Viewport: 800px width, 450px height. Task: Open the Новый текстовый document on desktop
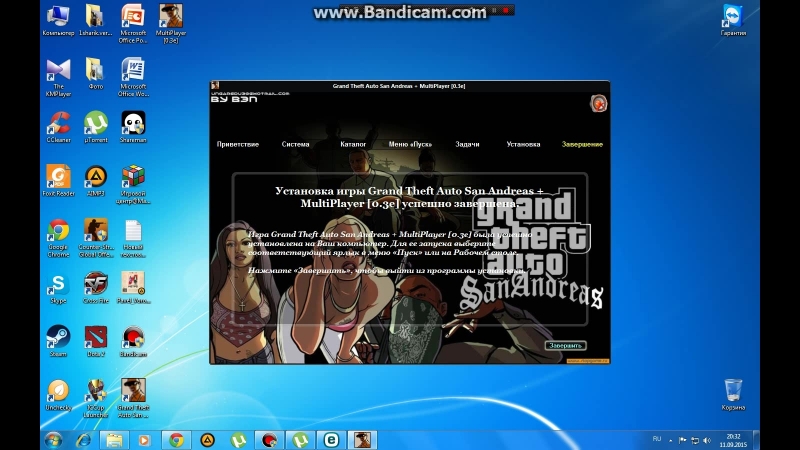coord(133,238)
